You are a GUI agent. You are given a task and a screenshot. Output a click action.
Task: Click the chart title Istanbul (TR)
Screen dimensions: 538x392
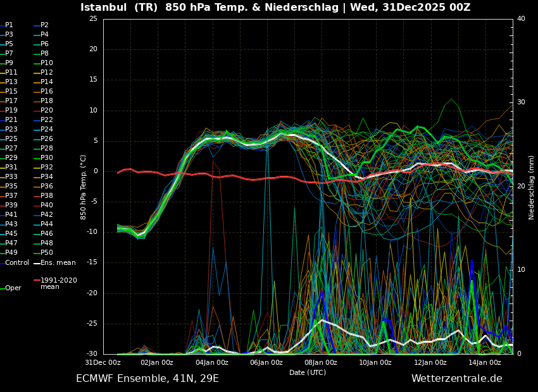120,7
